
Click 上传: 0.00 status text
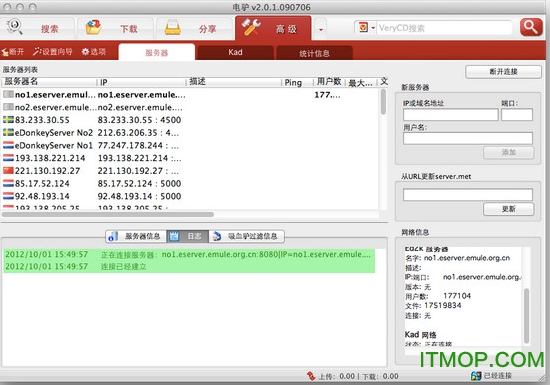(337, 376)
